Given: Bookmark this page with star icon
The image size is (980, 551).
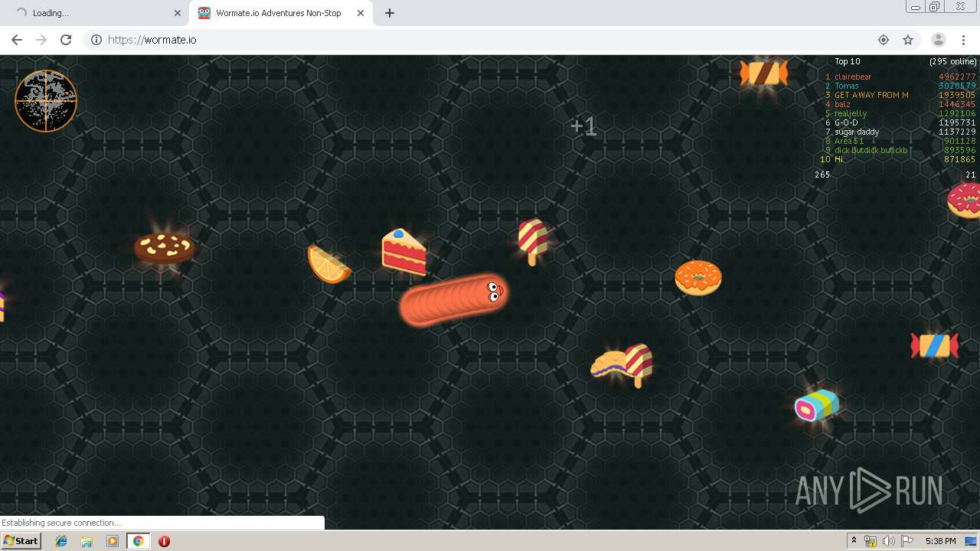Looking at the screenshot, I should pyautogui.click(x=908, y=40).
